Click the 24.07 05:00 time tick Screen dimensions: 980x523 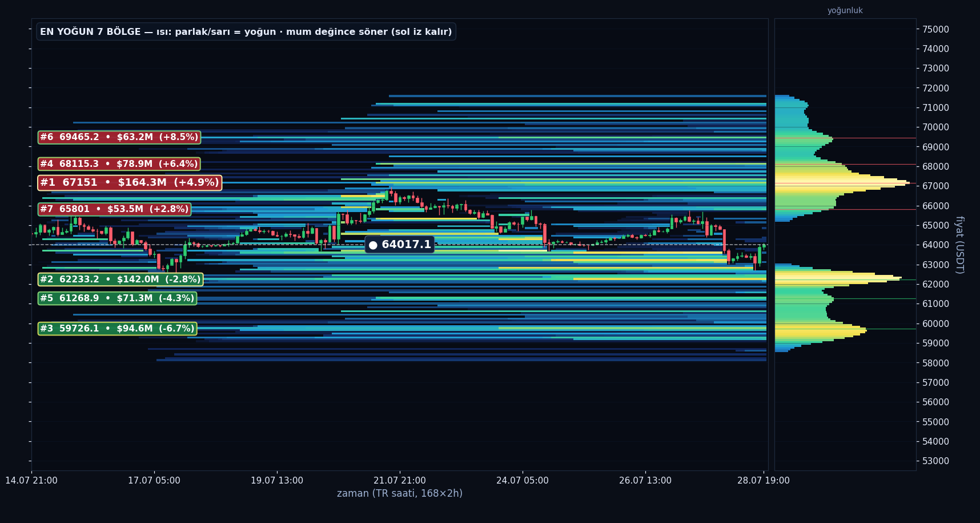[x=523, y=481]
